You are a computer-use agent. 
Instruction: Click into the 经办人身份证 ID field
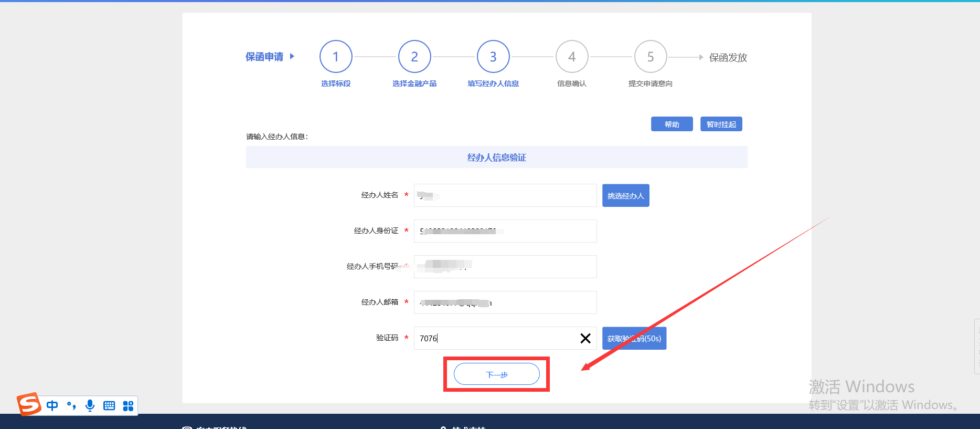(x=505, y=231)
